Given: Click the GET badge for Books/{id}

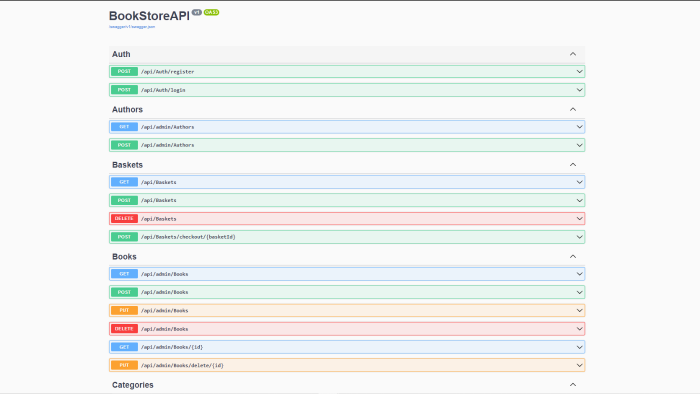Looking at the screenshot, I should [124, 347].
